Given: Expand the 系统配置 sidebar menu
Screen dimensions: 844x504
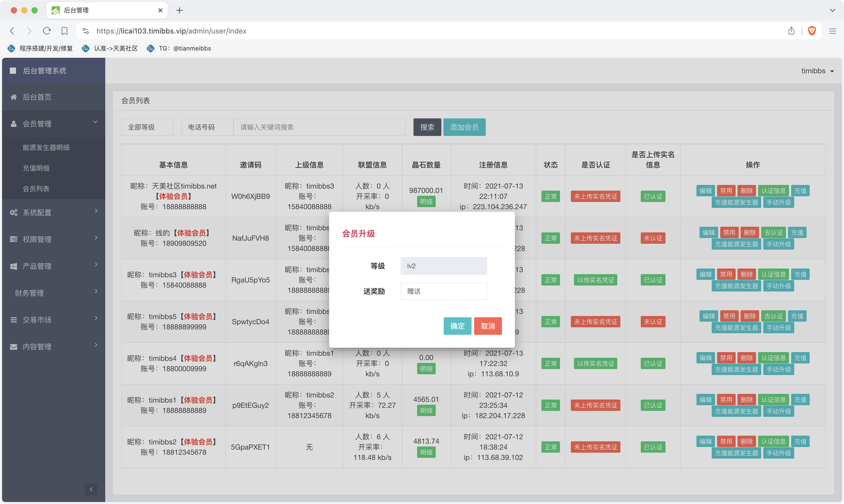Looking at the screenshot, I should pyautogui.click(x=53, y=212).
